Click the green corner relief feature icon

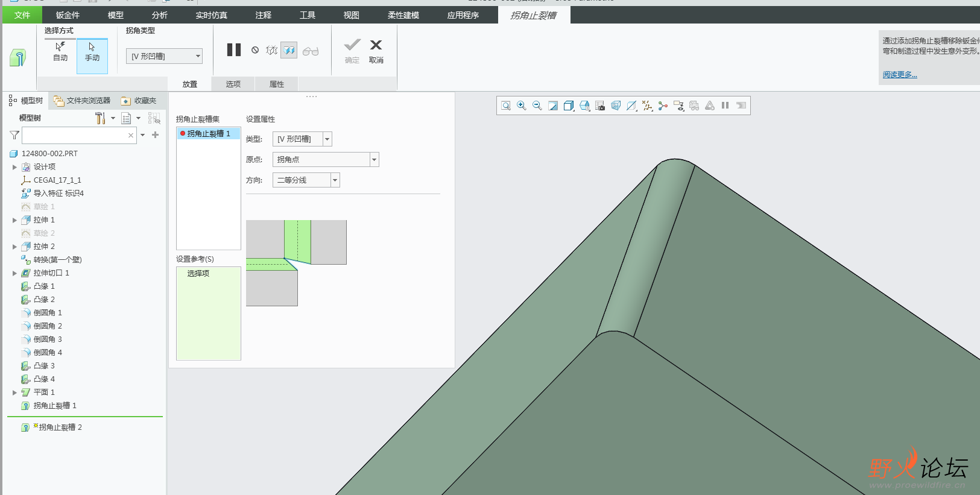pyautogui.click(x=18, y=57)
